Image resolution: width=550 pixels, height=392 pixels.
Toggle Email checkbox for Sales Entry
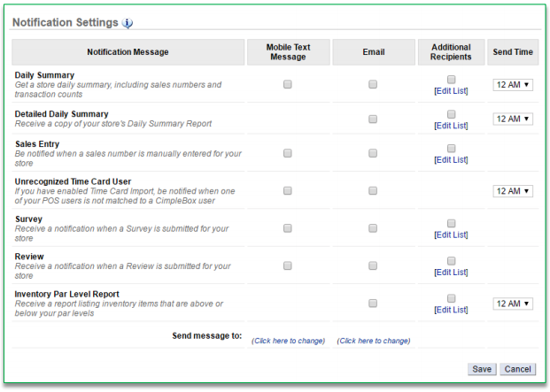pyautogui.click(x=373, y=153)
